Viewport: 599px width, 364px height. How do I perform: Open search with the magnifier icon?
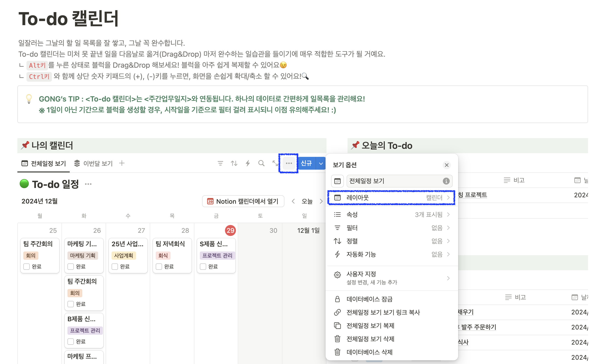261,163
